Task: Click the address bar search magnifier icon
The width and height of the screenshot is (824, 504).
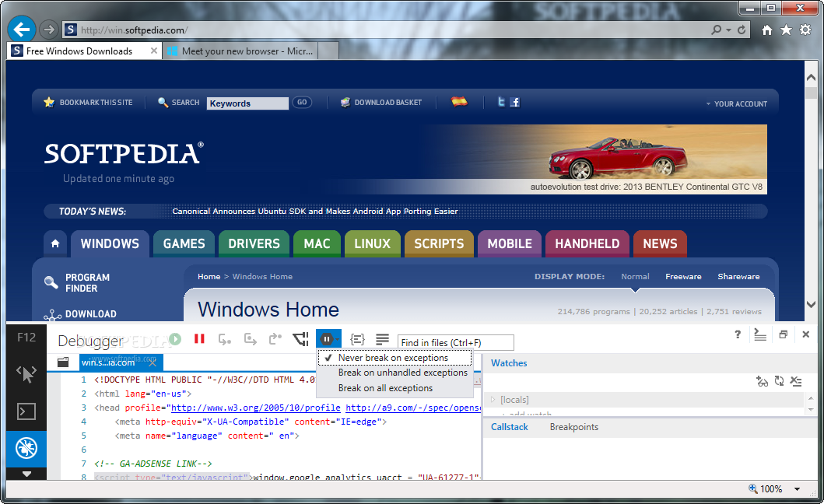Action: click(x=717, y=30)
